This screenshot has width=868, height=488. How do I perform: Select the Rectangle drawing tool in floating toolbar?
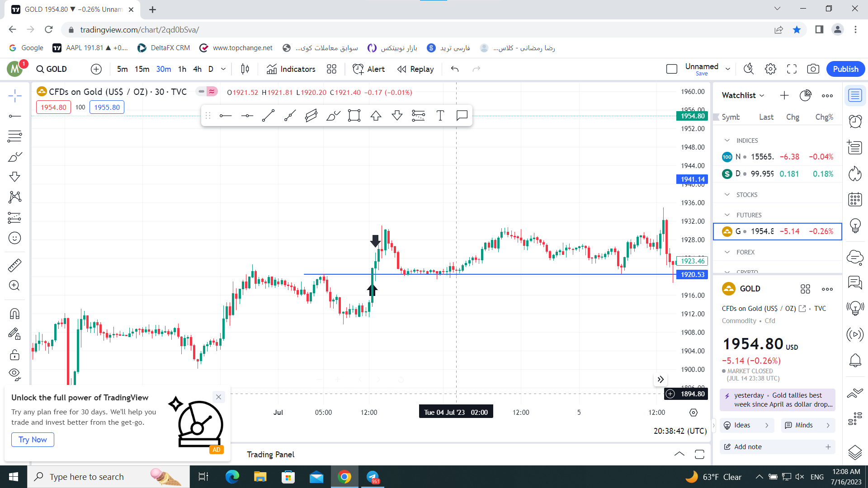(354, 116)
